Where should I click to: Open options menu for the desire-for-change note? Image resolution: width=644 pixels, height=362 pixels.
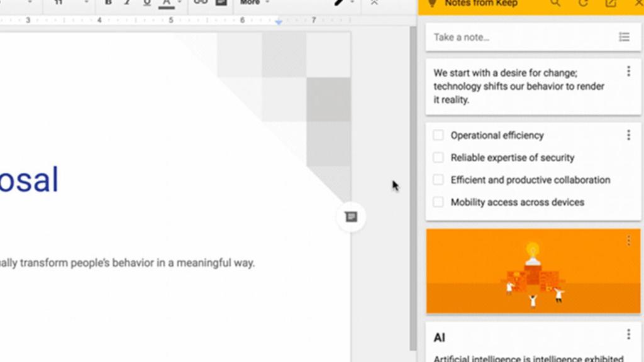[628, 72]
